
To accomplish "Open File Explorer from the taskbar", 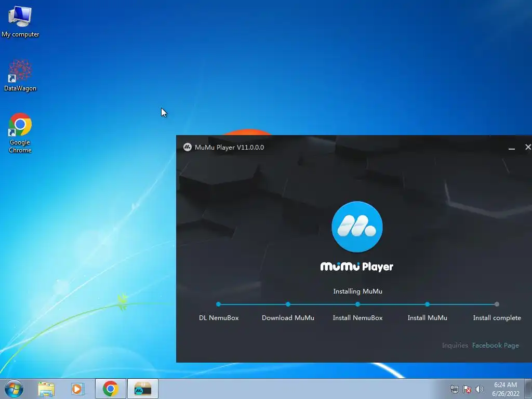I will point(46,389).
